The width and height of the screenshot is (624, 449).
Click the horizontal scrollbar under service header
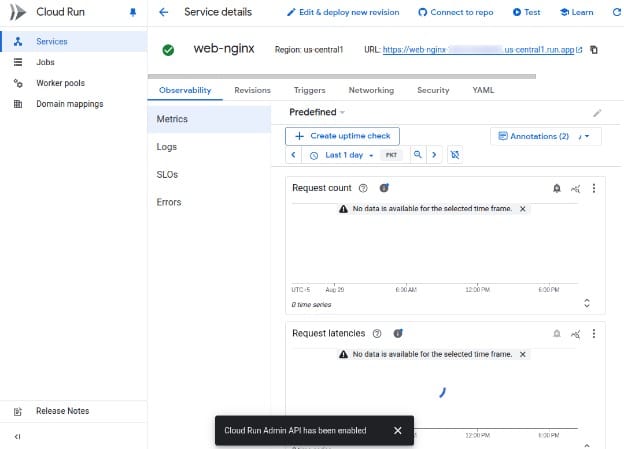point(342,76)
